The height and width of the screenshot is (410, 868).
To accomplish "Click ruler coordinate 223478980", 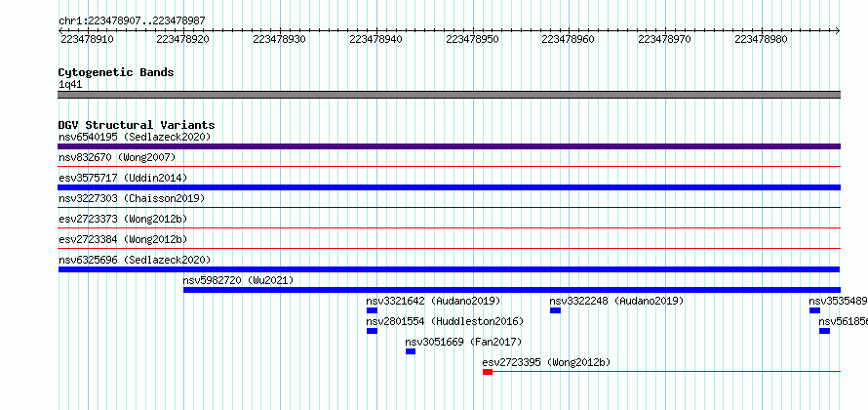I will (x=761, y=39).
